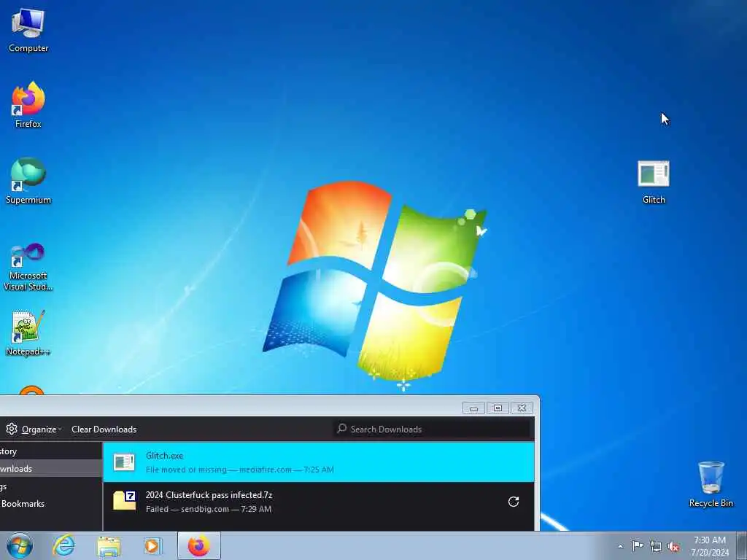Show hidden system tray icons
The width and height of the screenshot is (747, 560).
[x=620, y=546]
